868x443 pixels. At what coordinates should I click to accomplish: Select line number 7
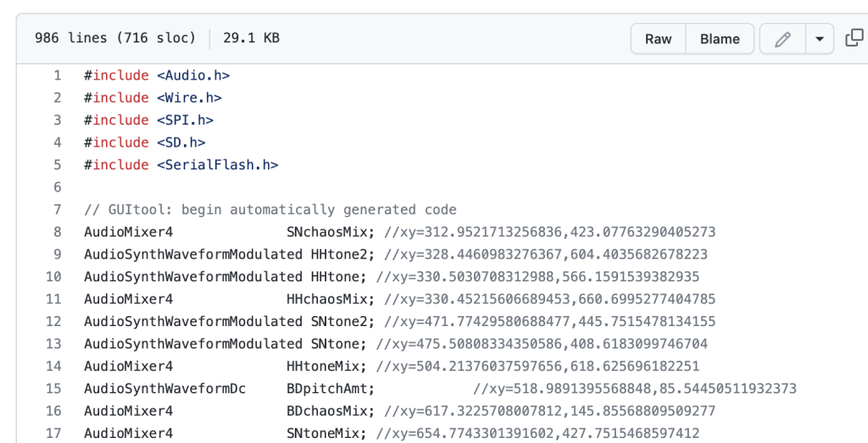tap(58, 209)
